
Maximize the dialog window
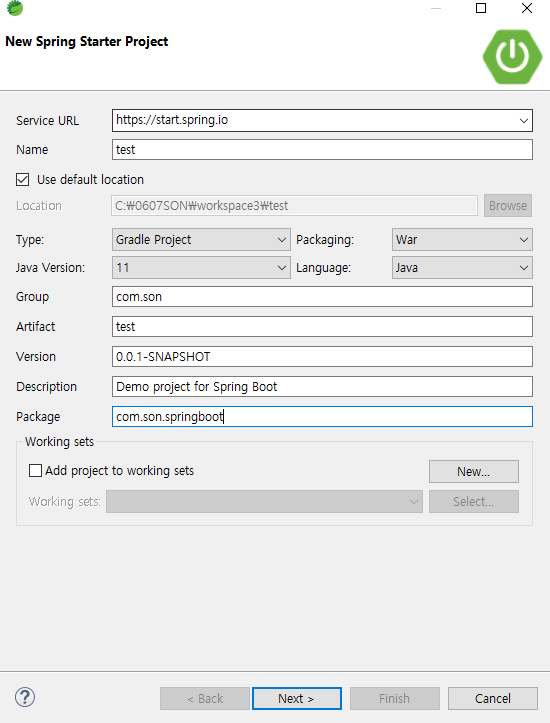[481, 8]
